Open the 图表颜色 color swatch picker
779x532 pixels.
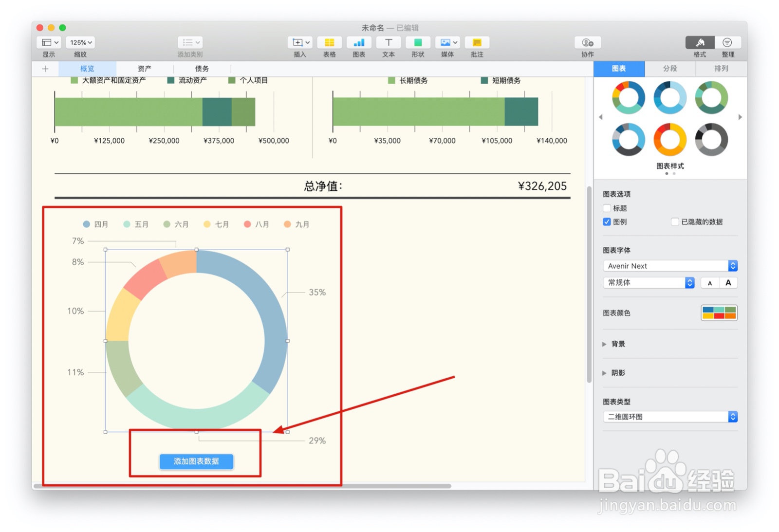click(719, 313)
